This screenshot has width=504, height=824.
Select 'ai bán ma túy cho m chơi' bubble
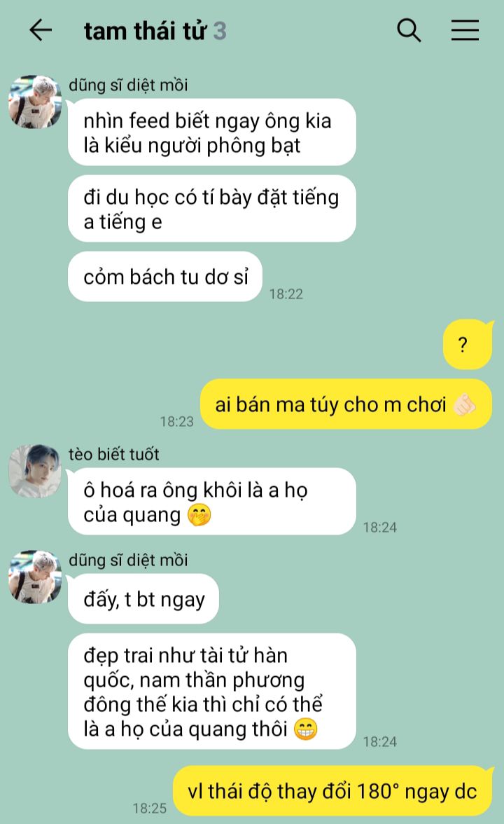346,404
